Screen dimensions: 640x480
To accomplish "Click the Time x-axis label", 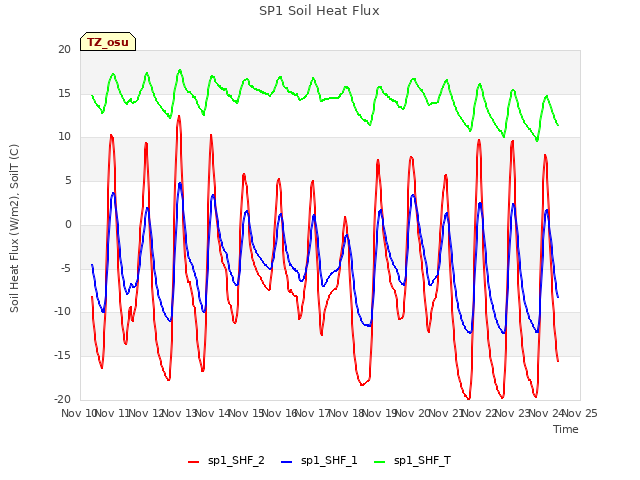I will [x=566, y=429].
